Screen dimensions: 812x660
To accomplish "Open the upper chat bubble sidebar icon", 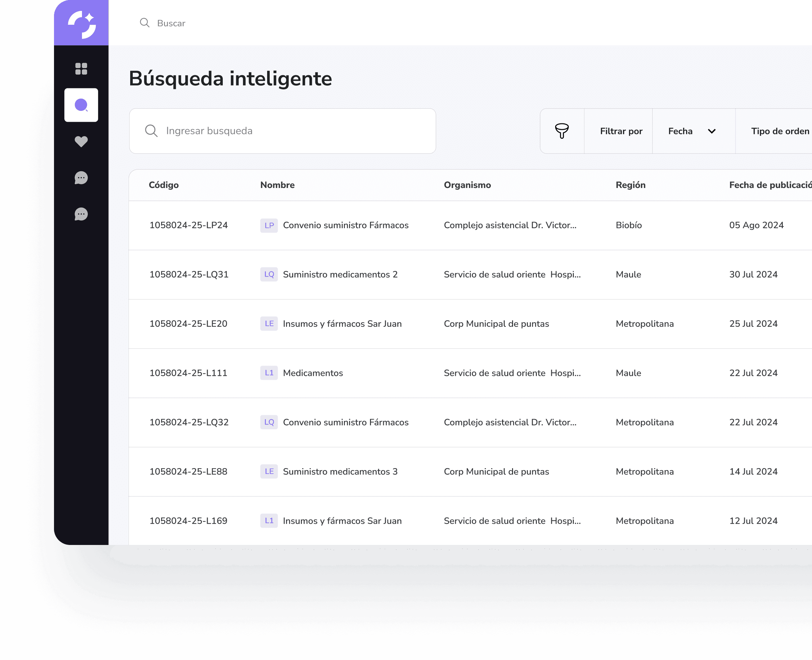I will [81, 178].
